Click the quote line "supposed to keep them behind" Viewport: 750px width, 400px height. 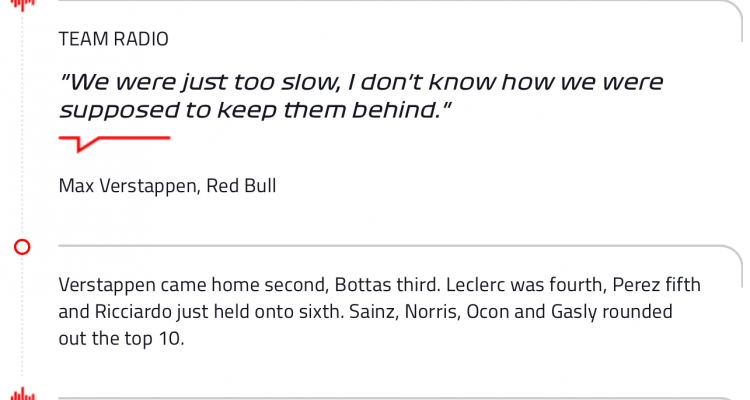pyautogui.click(x=255, y=110)
